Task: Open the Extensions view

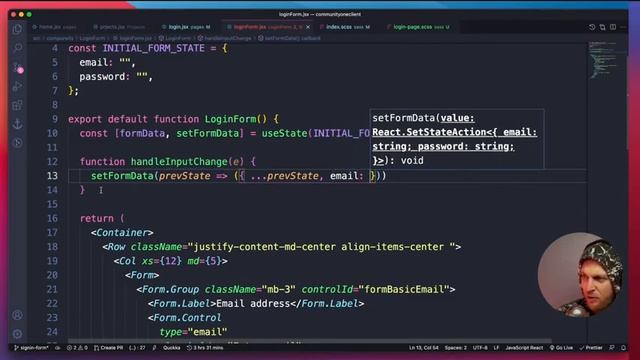Action: (18, 105)
